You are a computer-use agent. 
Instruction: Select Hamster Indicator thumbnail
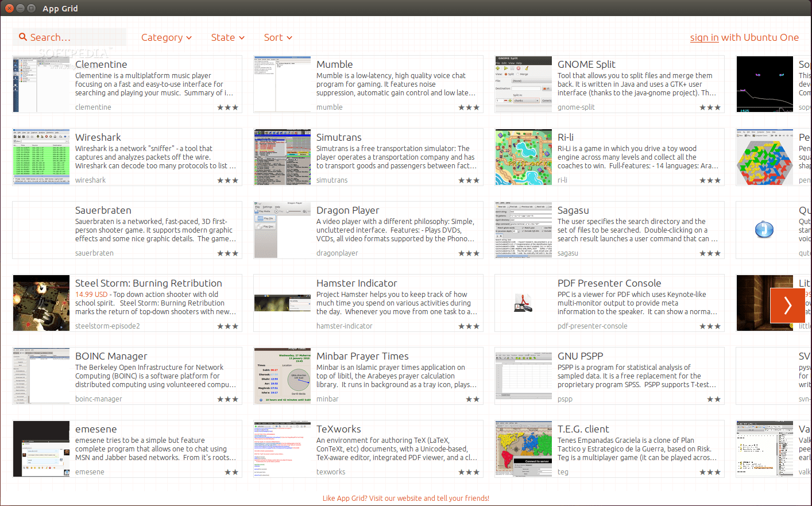point(283,303)
